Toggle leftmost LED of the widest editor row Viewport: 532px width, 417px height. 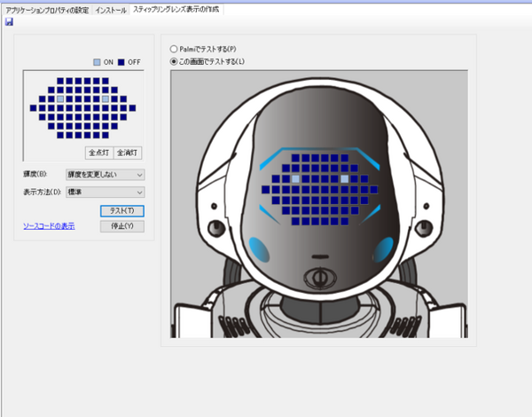pos(34,107)
